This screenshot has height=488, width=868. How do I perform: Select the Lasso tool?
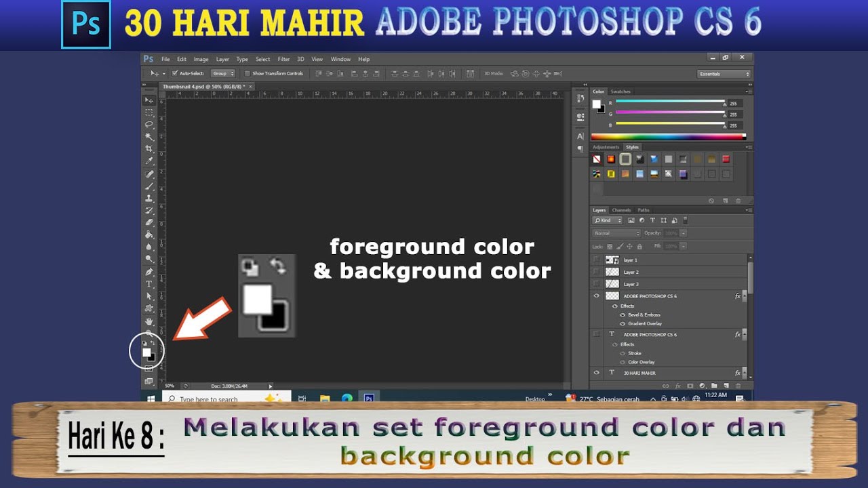click(x=149, y=125)
